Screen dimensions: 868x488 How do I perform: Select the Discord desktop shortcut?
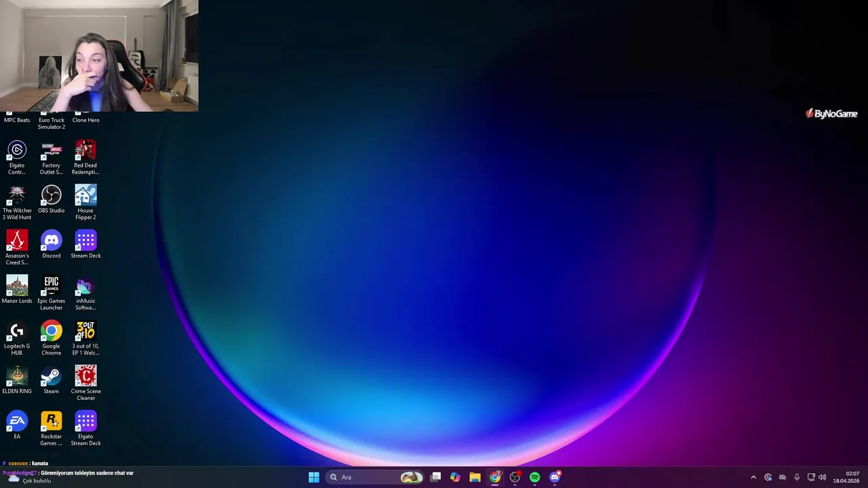[51, 245]
